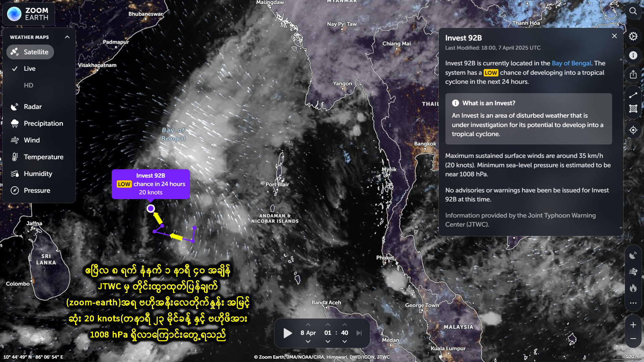Click the cursor coordinates readout
The image size is (644, 362).
pos(33,357)
